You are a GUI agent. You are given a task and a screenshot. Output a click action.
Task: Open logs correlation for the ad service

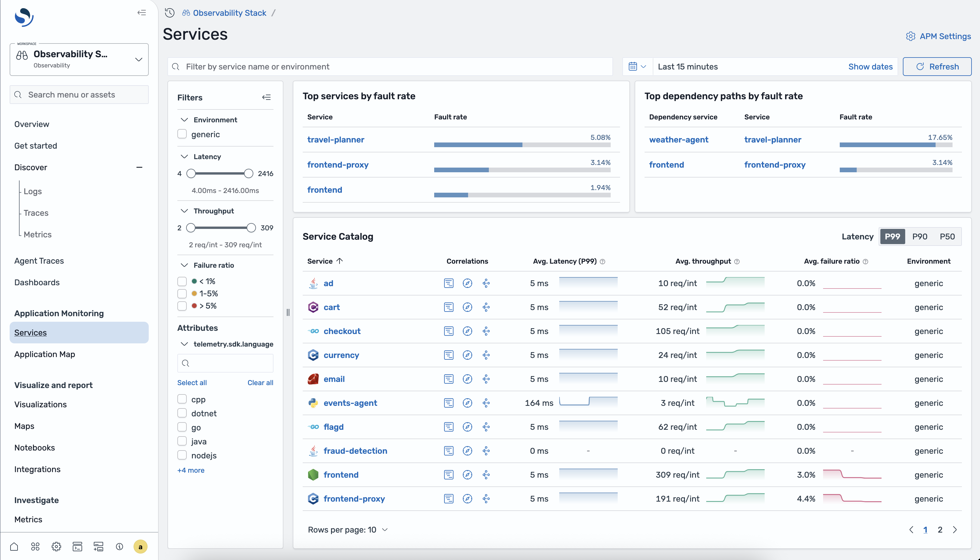tap(449, 283)
